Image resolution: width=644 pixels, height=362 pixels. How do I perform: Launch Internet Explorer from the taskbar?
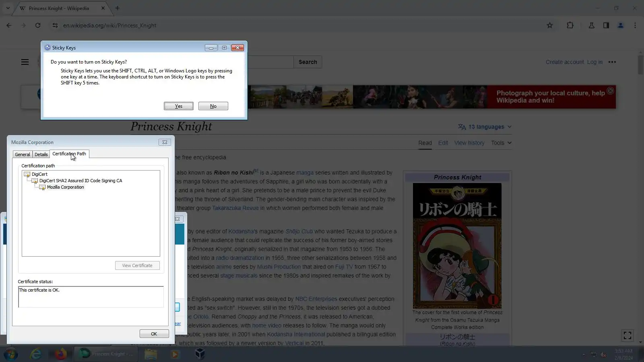36,354
